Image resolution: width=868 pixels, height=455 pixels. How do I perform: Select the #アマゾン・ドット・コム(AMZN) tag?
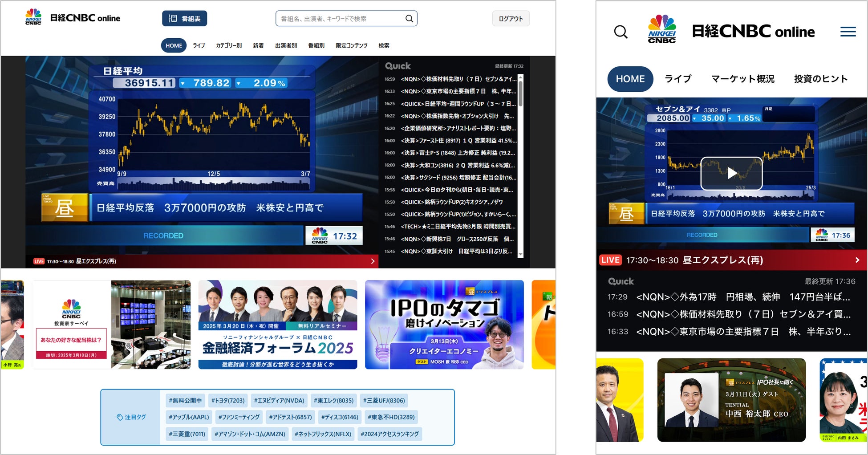coord(250,434)
